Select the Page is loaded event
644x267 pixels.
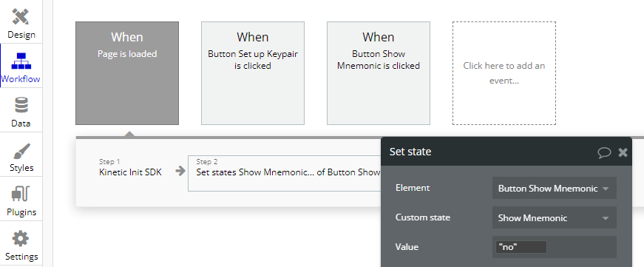point(127,73)
